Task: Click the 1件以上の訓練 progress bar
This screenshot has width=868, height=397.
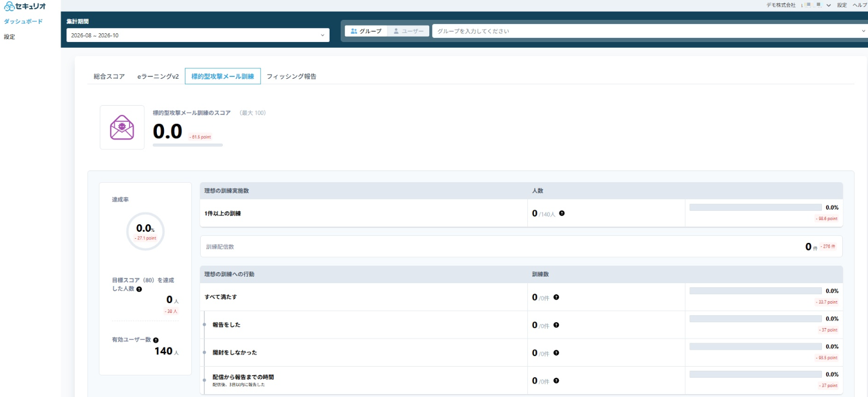Action: 755,207
